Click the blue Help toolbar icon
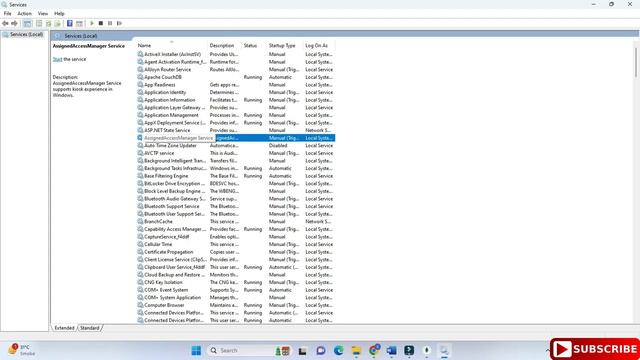 point(70,23)
